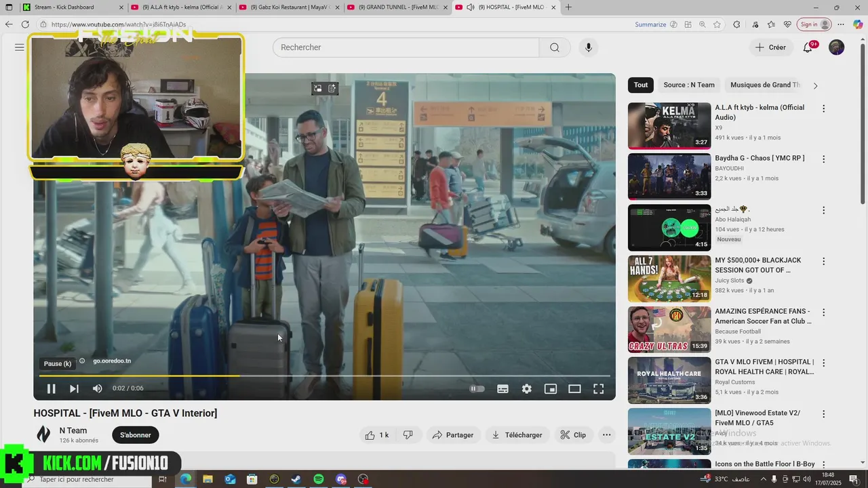Start voice search with the microphone
This screenshot has height=488, width=868.
[x=588, y=47]
